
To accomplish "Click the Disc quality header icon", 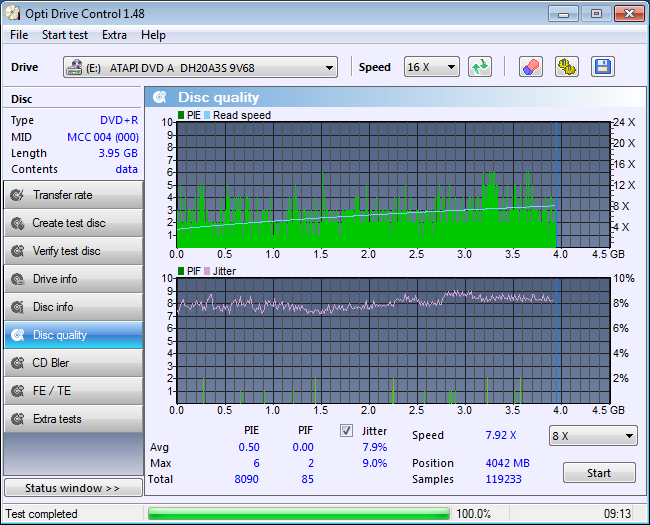I will tap(160, 97).
